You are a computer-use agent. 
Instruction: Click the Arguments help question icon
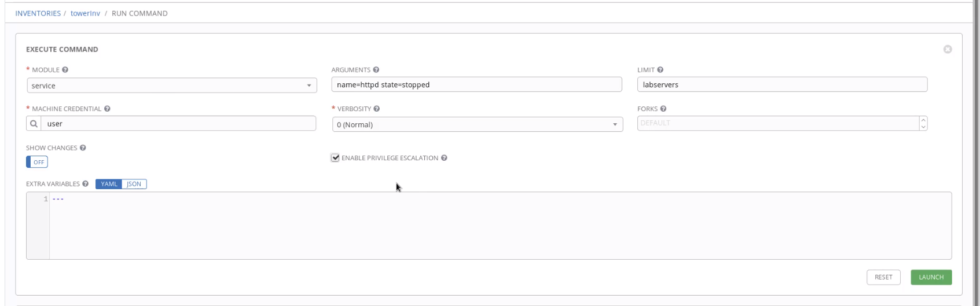pos(376,70)
